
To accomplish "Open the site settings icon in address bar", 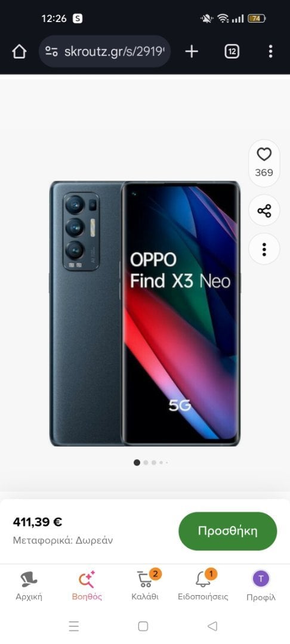I will click(51, 51).
